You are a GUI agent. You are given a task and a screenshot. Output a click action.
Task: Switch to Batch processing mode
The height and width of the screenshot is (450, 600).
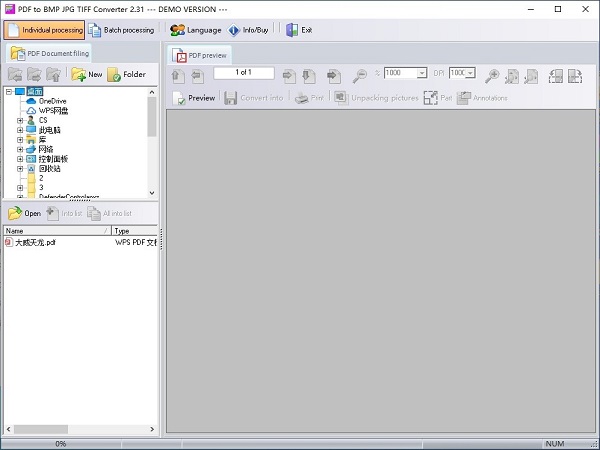tap(121, 30)
